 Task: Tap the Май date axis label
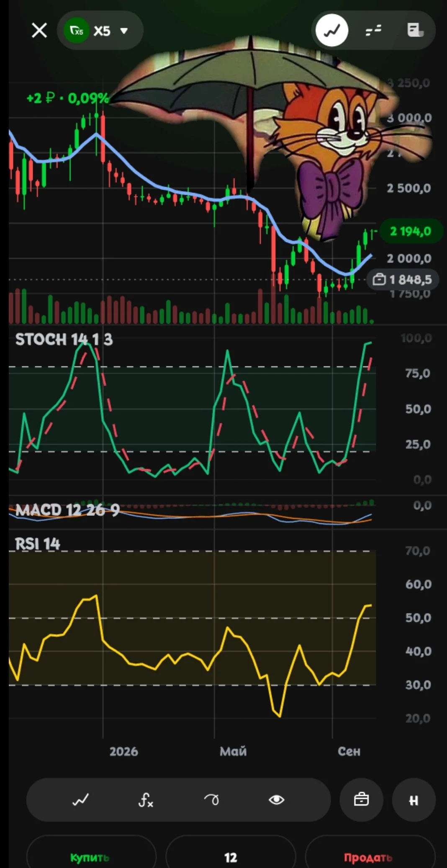tap(233, 751)
